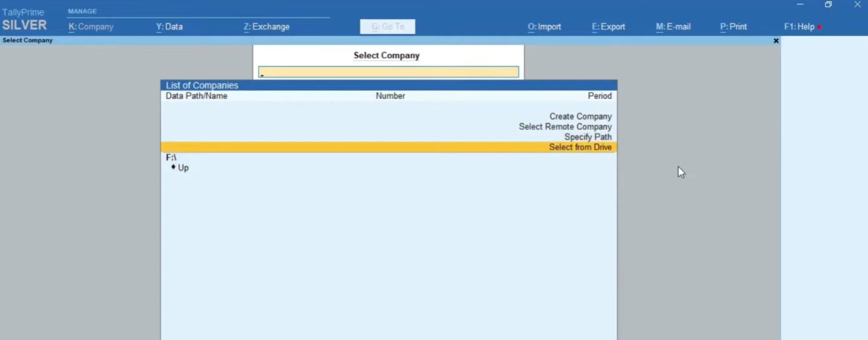Open the M: E-mail menu
This screenshot has width=868, height=340.
coord(673,27)
